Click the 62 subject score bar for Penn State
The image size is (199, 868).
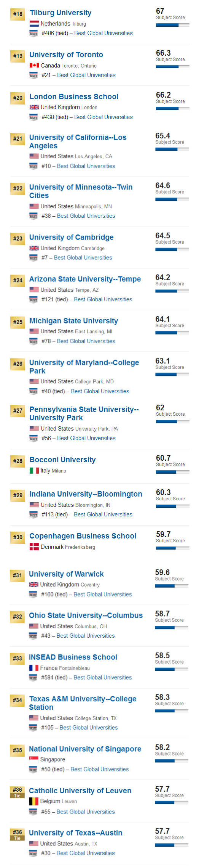point(172,422)
